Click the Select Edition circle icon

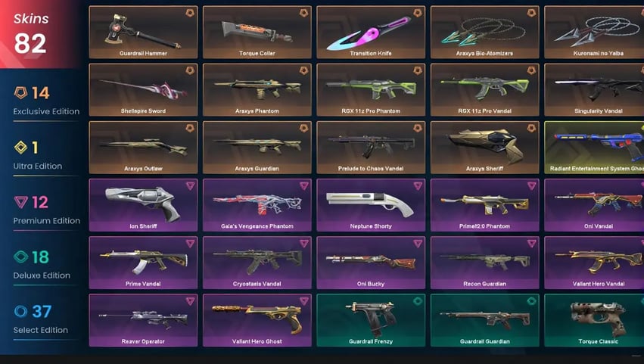point(20,311)
